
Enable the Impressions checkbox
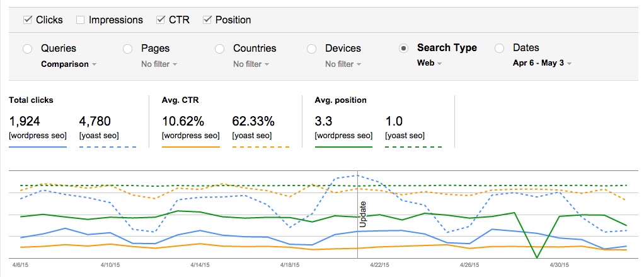click(80, 20)
